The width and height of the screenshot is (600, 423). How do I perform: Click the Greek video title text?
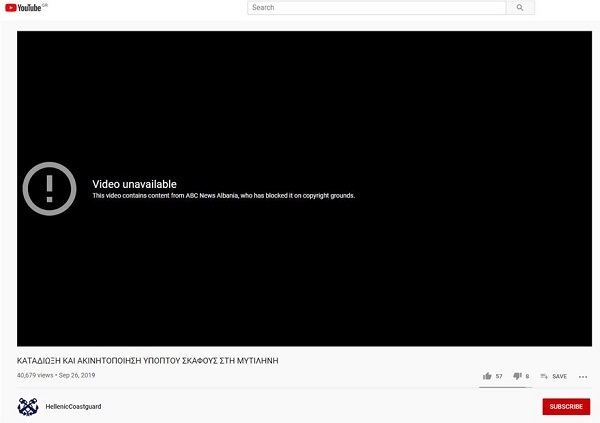(x=147, y=359)
